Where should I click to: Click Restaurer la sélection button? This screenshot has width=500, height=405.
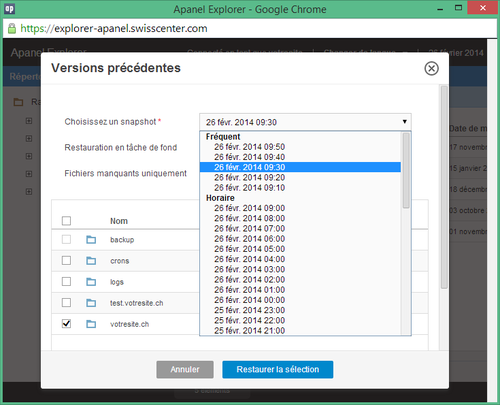click(278, 369)
